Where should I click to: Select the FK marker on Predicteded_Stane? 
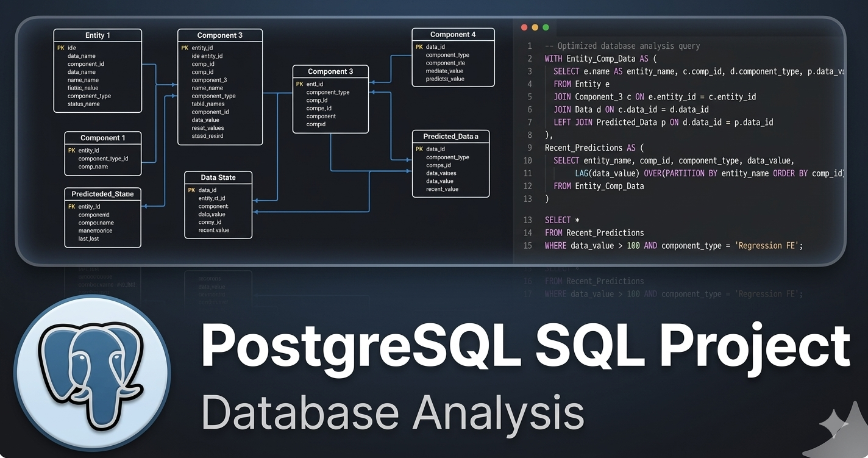(x=71, y=206)
